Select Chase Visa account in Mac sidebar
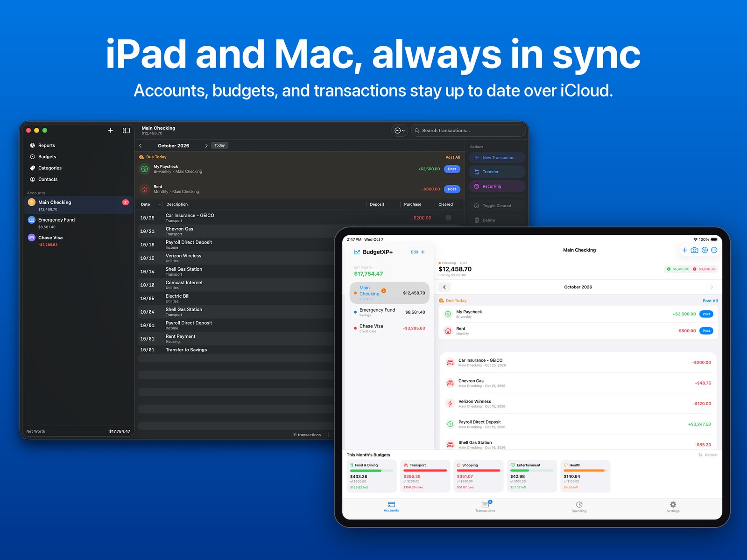Viewport: 747px width, 560px height. point(78,241)
